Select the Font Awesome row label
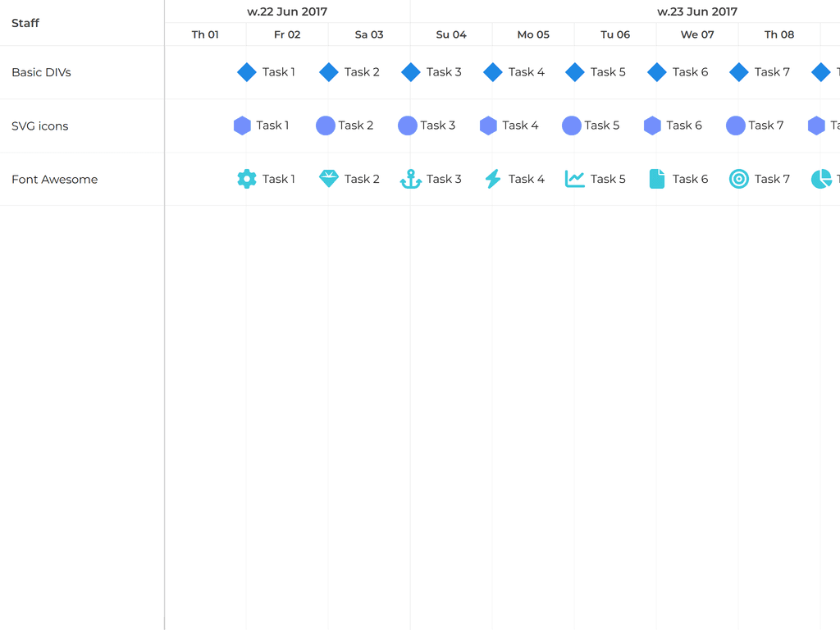Image resolution: width=840 pixels, height=630 pixels. click(55, 179)
